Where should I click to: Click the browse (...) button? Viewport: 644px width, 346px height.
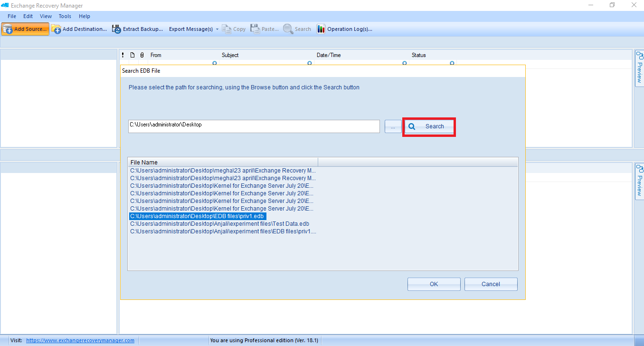pos(393,126)
